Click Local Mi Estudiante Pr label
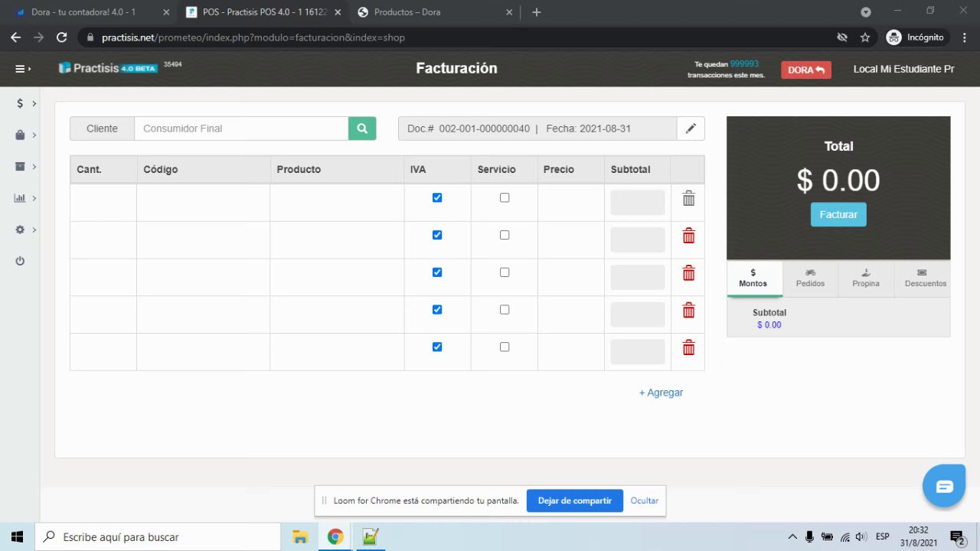This screenshot has width=980, height=551. click(903, 69)
